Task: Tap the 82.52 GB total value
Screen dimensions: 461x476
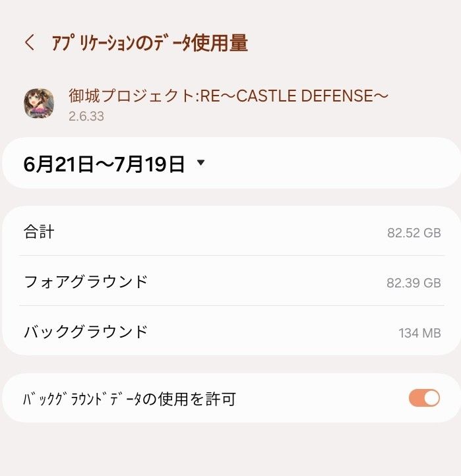Action: [414, 233]
